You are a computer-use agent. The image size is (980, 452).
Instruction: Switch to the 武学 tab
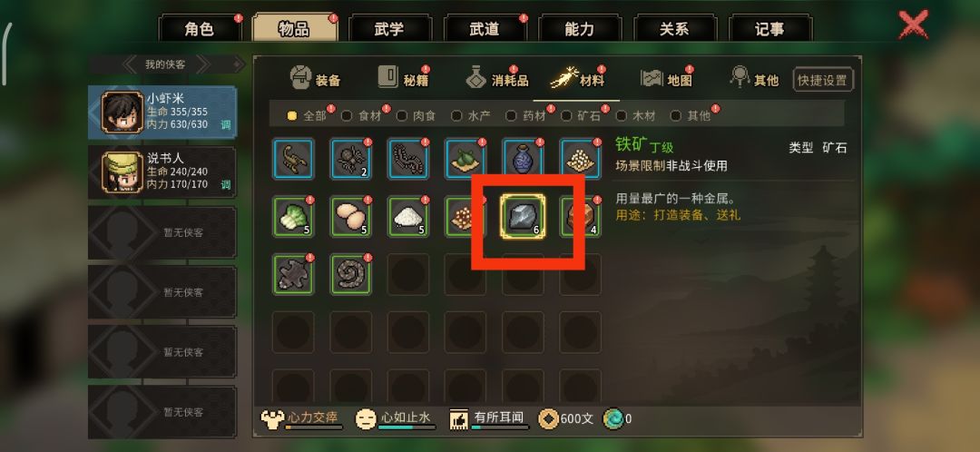(389, 29)
